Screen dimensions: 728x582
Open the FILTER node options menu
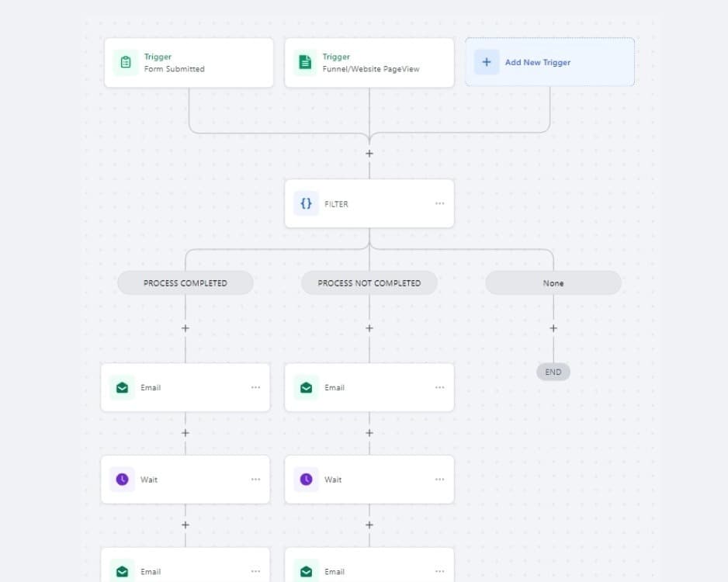click(440, 204)
